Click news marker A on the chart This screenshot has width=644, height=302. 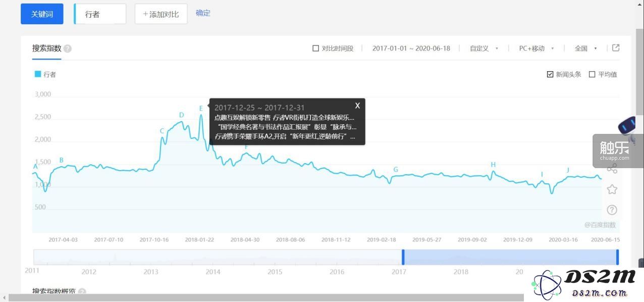click(x=35, y=166)
